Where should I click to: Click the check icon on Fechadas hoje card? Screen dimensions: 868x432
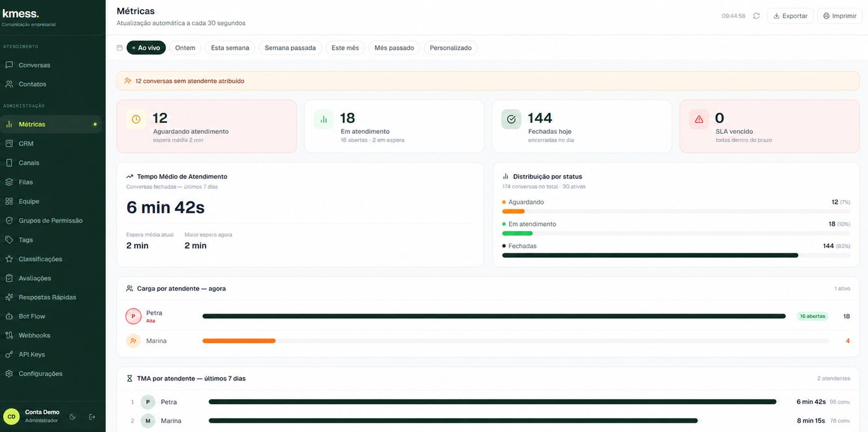tap(511, 119)
